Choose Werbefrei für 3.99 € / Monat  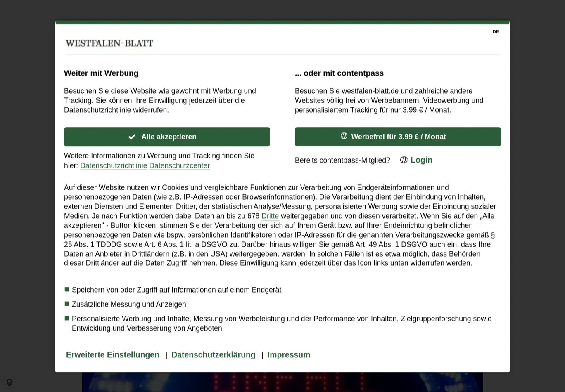point(399,137)
